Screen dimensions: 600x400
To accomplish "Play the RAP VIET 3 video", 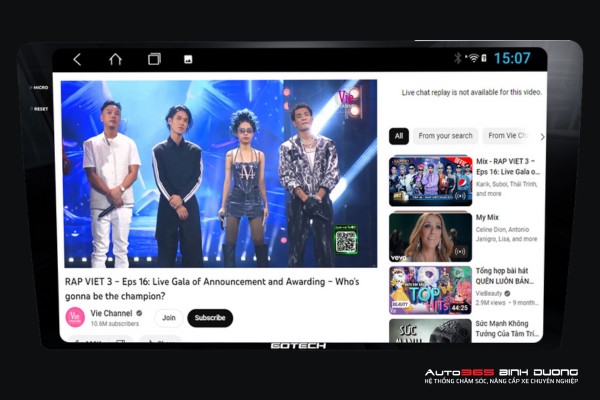I will click(219, 174).
